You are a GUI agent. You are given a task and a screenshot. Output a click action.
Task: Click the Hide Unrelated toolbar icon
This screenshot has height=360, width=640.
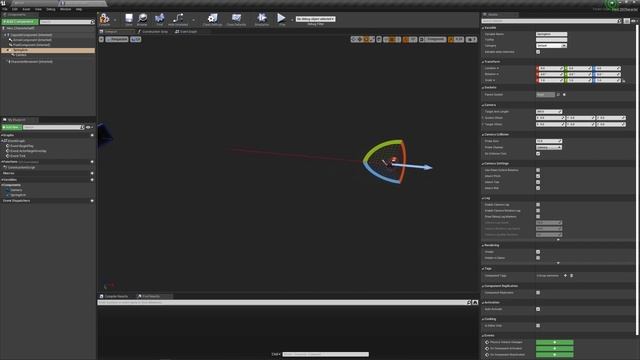(x=178, y=18)
